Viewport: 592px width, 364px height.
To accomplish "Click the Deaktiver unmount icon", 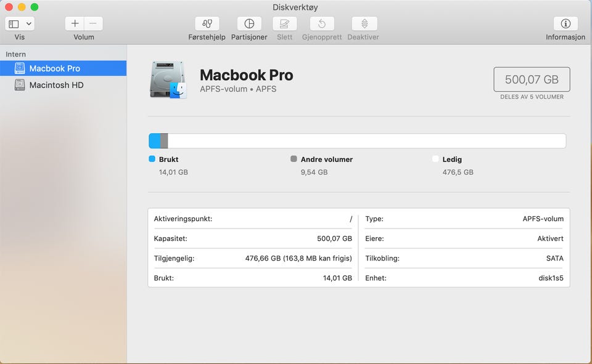I will coord(364,24).
